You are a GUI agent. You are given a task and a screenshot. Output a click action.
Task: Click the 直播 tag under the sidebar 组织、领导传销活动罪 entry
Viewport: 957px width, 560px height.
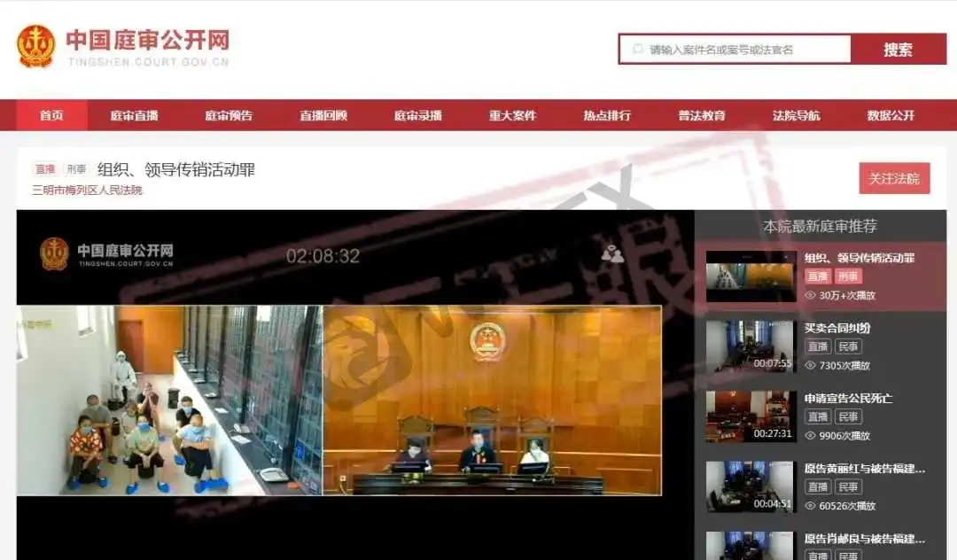(818, 276)
